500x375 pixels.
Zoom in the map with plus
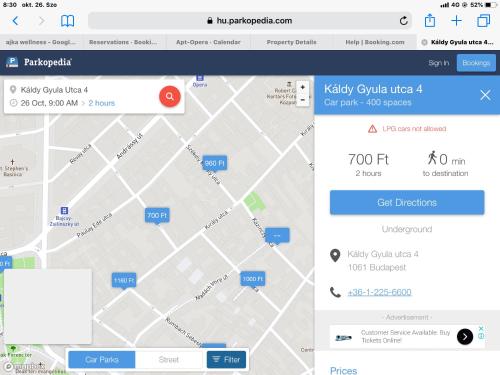(303, 87)
